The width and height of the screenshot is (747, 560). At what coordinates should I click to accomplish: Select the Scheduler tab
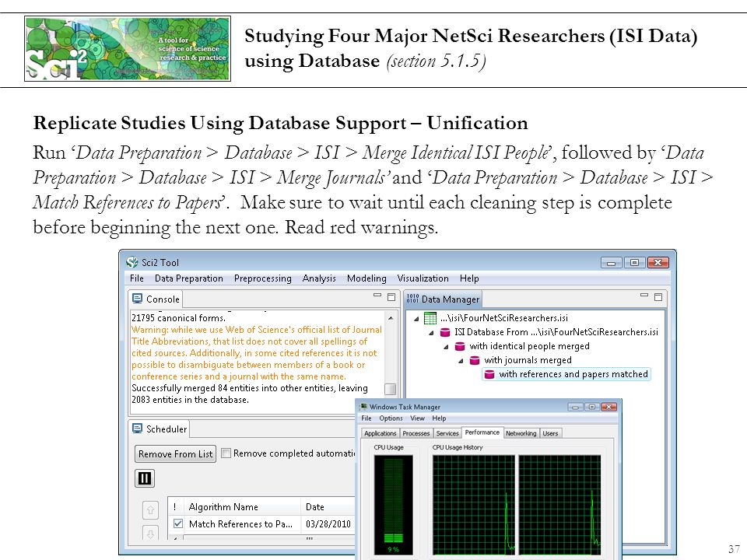pos(159,429)
